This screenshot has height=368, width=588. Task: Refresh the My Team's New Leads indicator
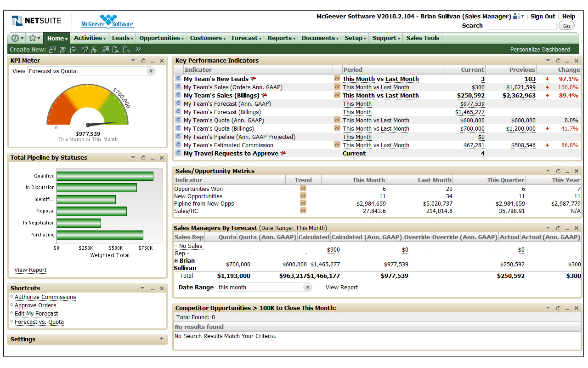pos(178,79)
